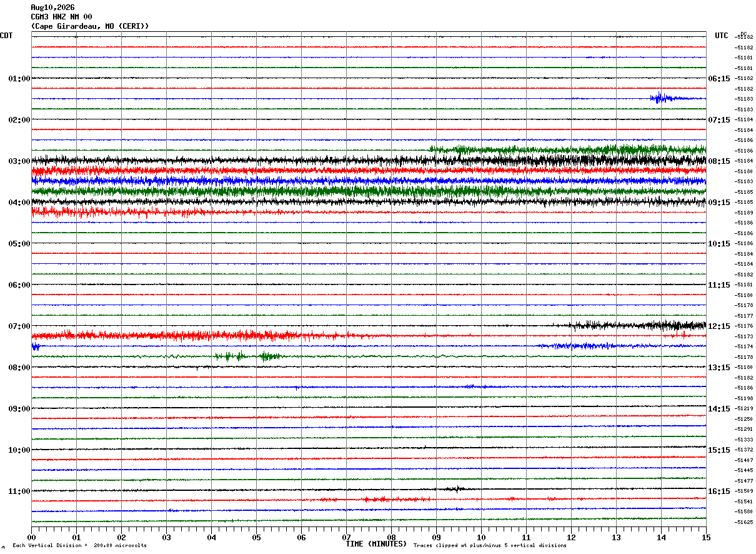This screenshot has height=554, width=756.
Task: Click the '07:00' CDT row label
Action: pyautogui.click(x=19, y=326)
